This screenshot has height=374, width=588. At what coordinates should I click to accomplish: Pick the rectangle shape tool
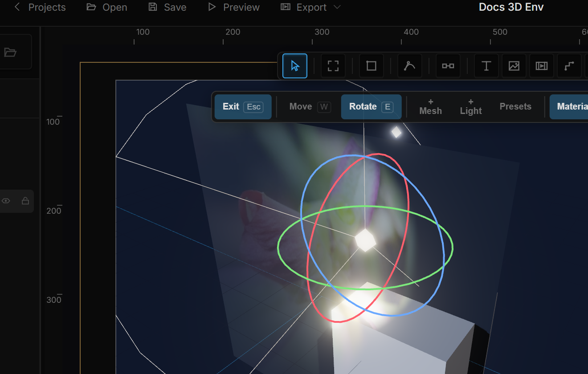pyautogui.click(x=372, y=66)
